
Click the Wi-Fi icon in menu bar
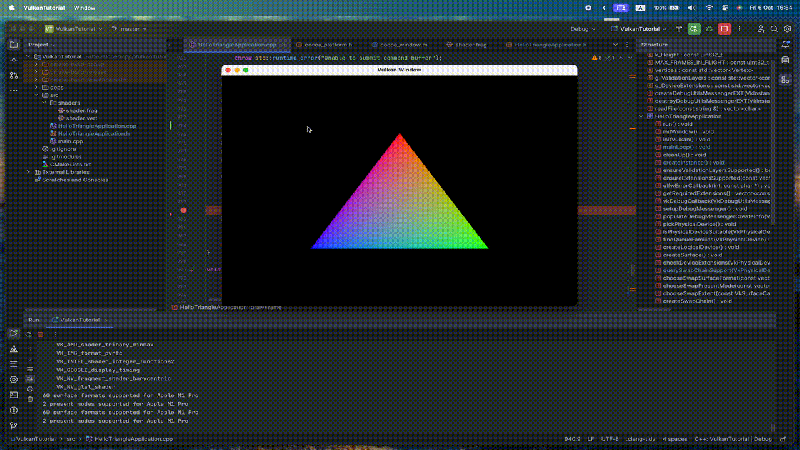point(709,8)
